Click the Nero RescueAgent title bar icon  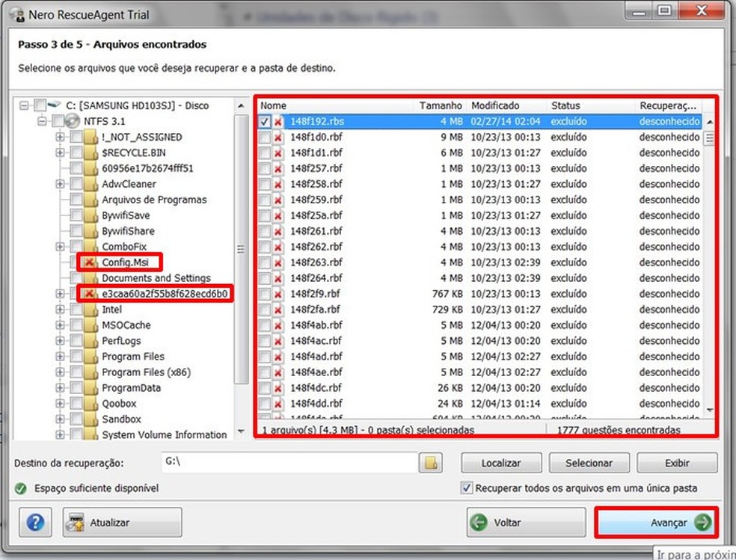[x=18, y=15]
